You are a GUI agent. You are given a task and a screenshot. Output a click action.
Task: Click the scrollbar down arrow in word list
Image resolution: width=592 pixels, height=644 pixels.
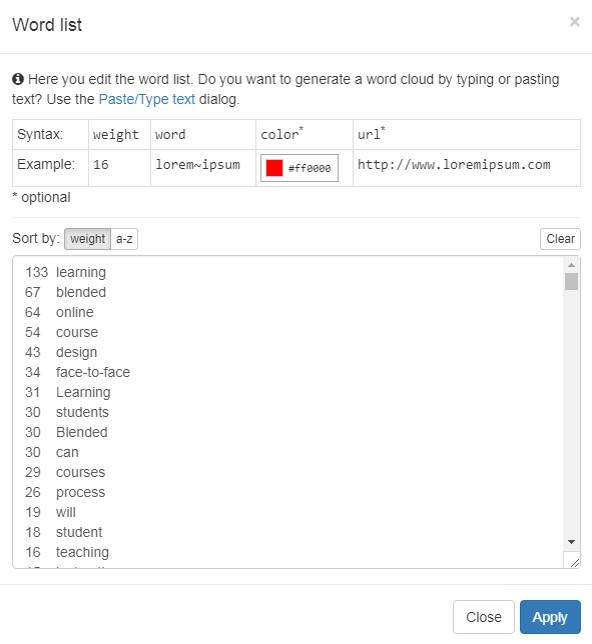pos(571,542)
